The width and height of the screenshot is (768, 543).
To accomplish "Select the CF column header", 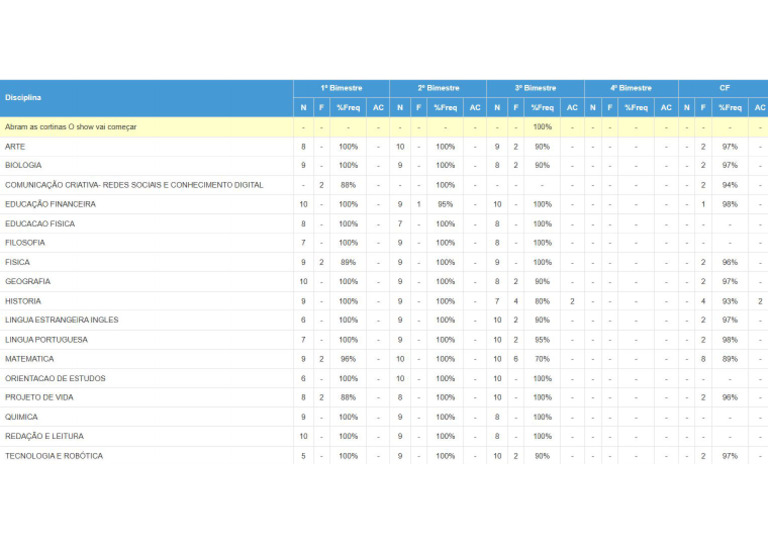I will [x=724, y=88].
